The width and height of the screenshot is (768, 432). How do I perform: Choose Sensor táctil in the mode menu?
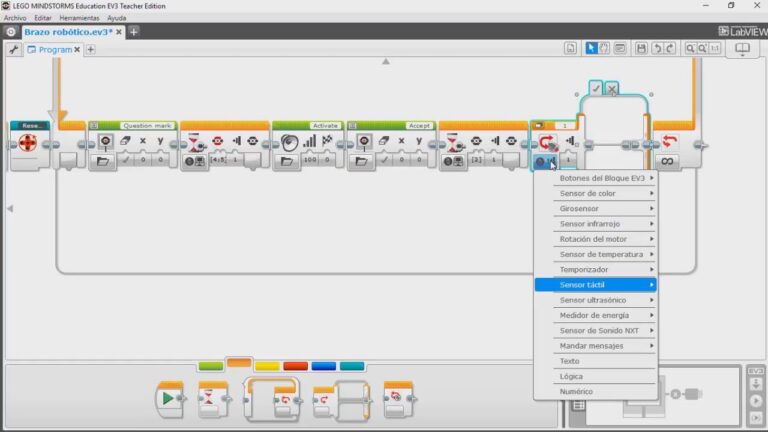(x=596, y=285)
